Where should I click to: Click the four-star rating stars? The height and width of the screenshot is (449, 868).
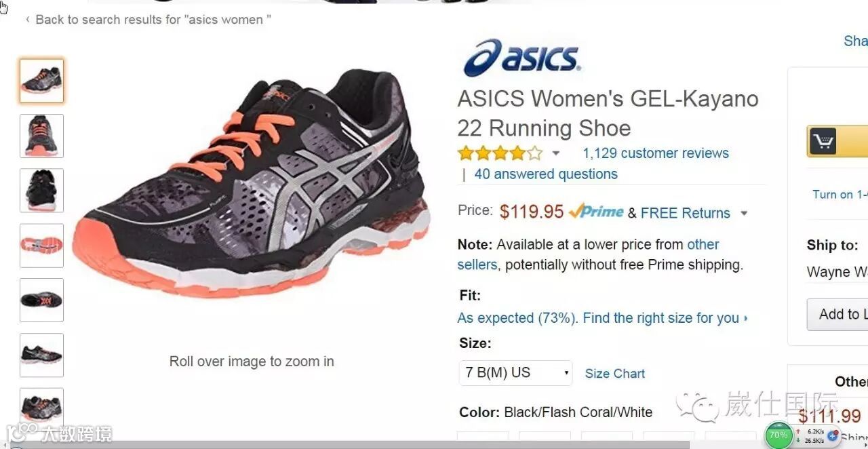coord(500,153)
